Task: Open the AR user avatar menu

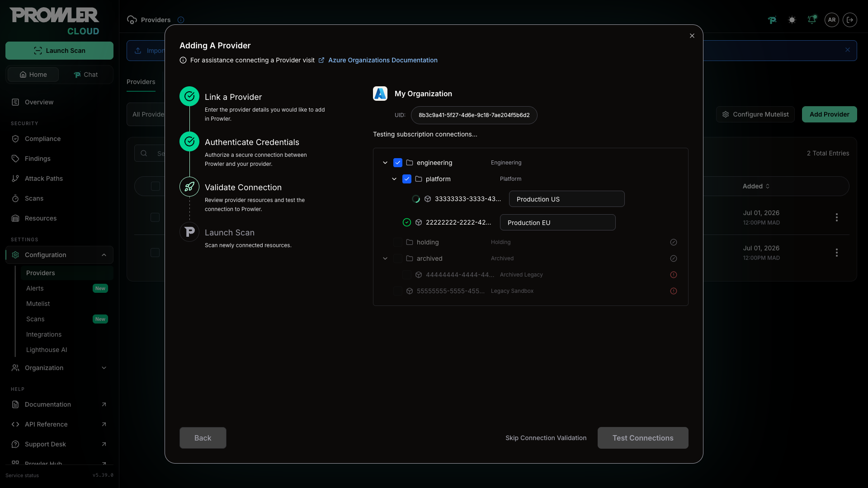Action: click(x=832, y=20)
